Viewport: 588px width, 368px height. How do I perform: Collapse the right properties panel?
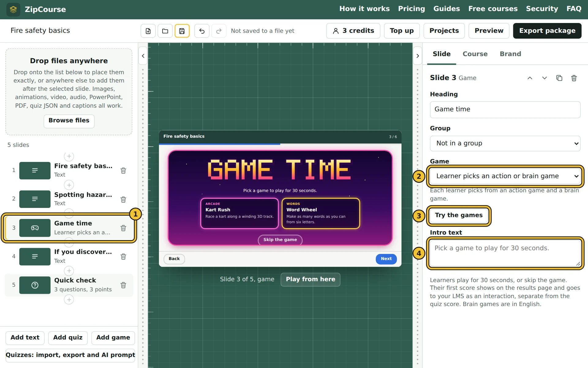[417, 56]
